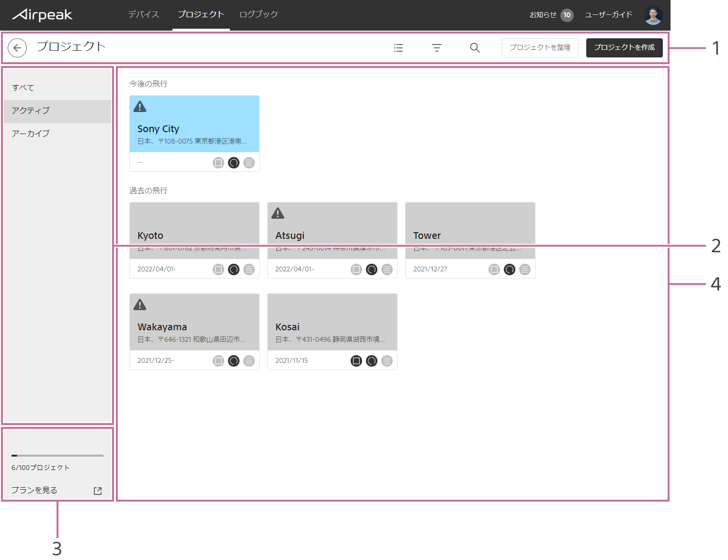Click lines status icon on Tower card
Screen dimensions: 728x560
(525, 269)
